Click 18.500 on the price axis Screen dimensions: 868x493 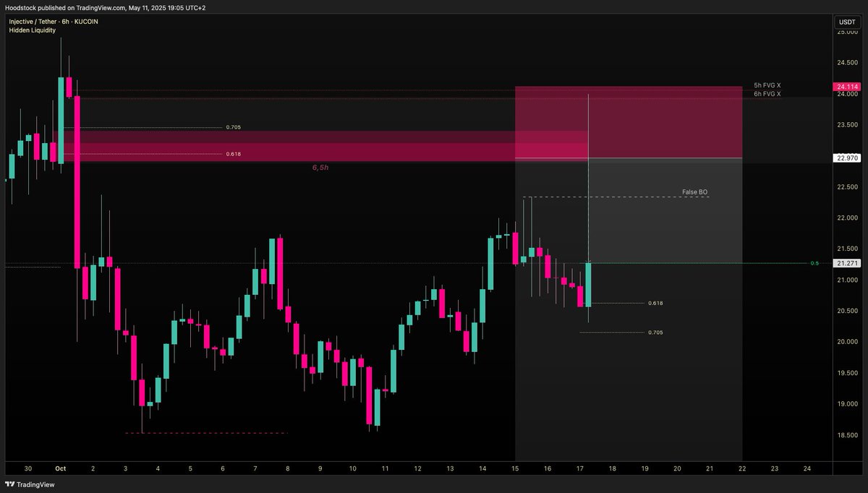pos(847,435)
